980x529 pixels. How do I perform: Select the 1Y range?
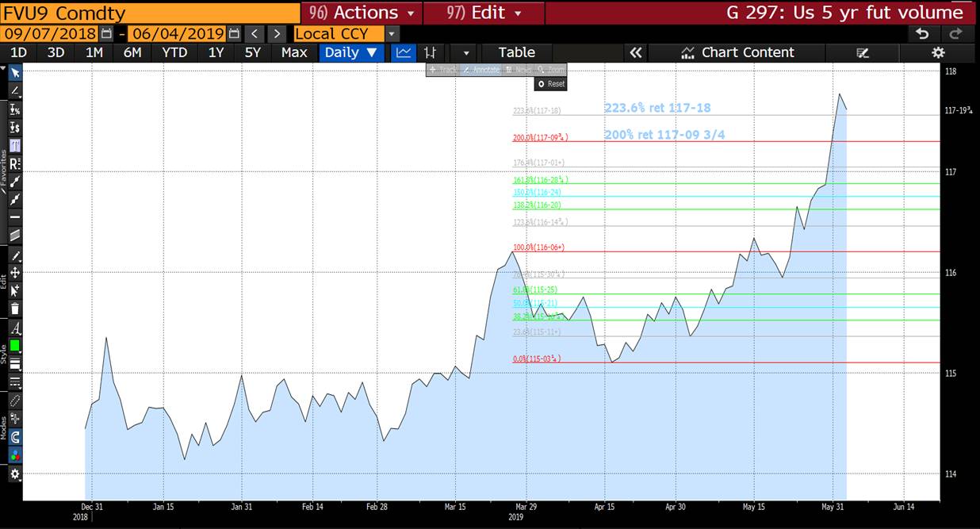[216, 52]
